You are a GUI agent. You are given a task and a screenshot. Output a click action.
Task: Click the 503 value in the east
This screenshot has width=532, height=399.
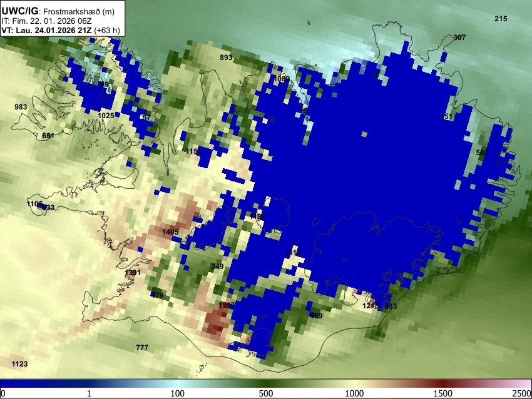click(x=482, y=153)
